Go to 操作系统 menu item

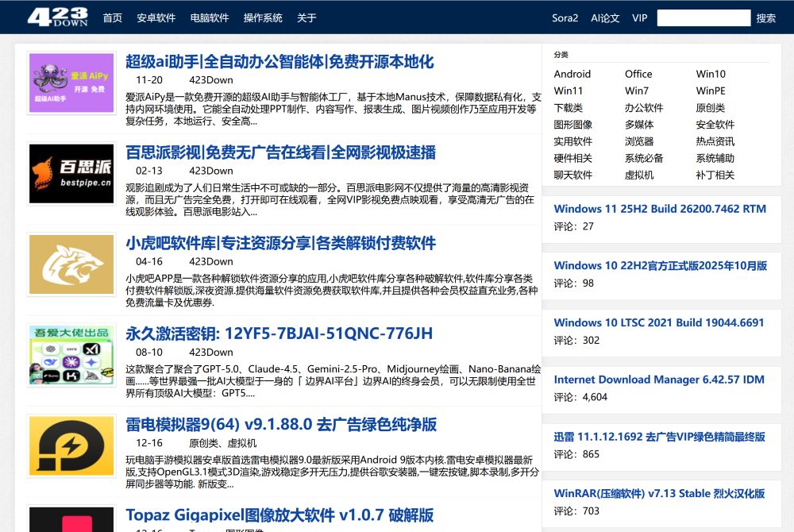pyautogui.click(x=263, y=17)
